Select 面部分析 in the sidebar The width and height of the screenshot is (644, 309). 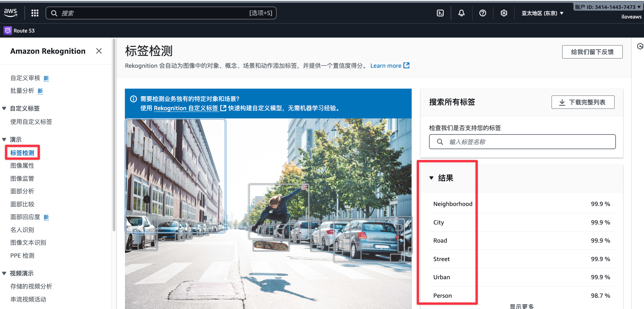22,191
